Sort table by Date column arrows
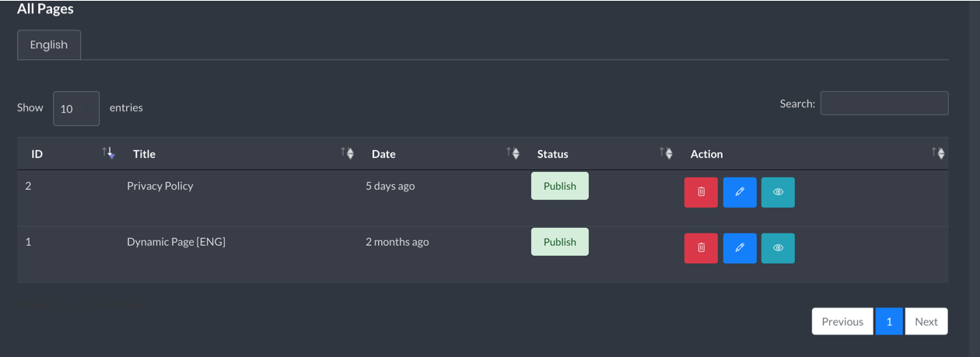Image resolution: width=980 pixels, height=357 pixels. point(513,153)
